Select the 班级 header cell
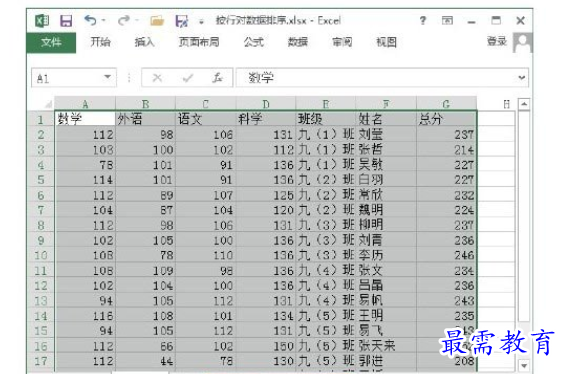The width and height of the screenshot is (563, 374). coord(326,119)
